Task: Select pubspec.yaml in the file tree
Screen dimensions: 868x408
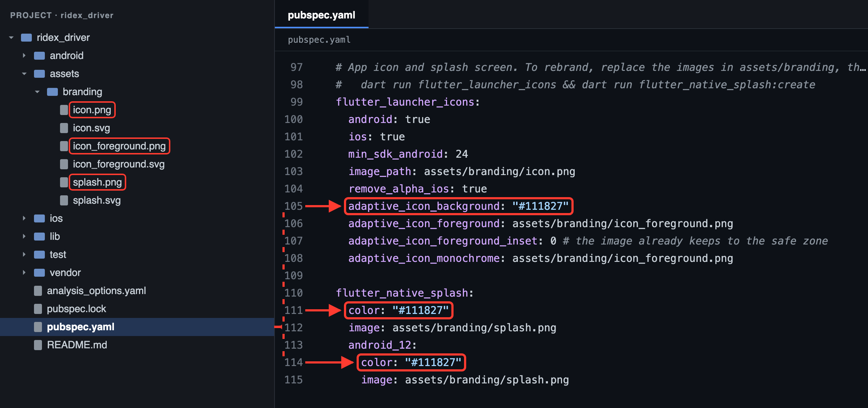Action: 137,327
